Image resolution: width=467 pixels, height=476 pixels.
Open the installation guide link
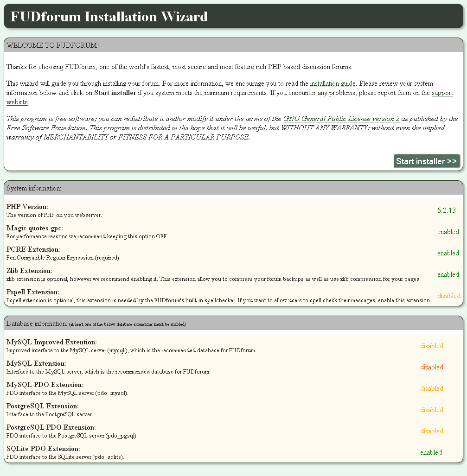[333, 83]
